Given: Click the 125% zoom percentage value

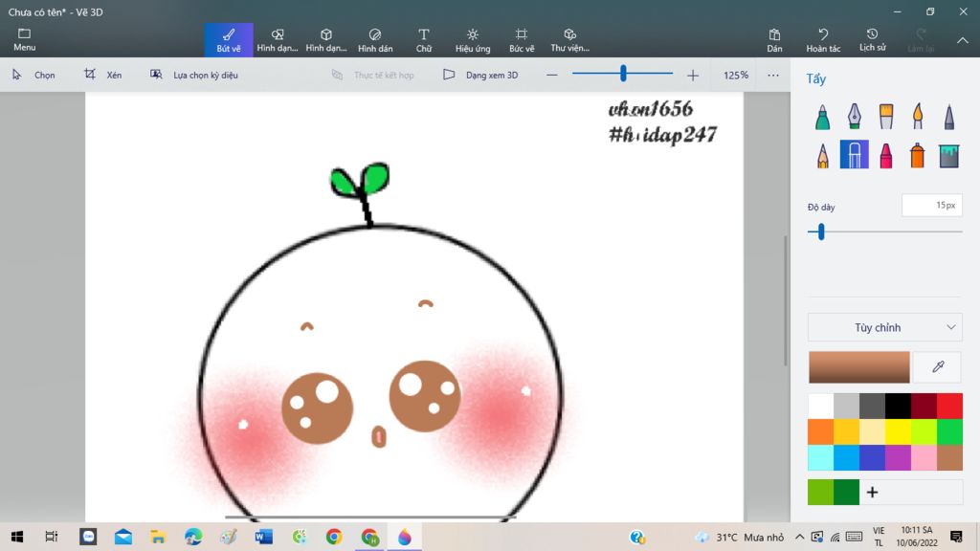Looking at the screenshot, I should 736,75.
